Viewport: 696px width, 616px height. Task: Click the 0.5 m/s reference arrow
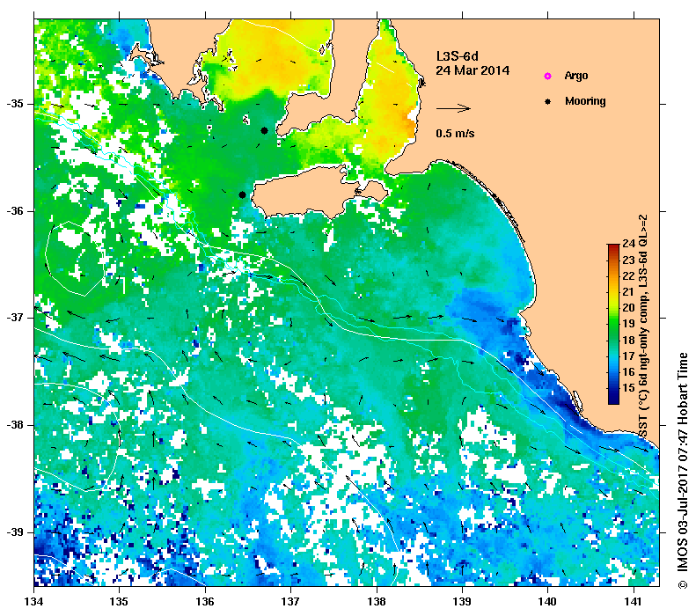coord(453,108)
